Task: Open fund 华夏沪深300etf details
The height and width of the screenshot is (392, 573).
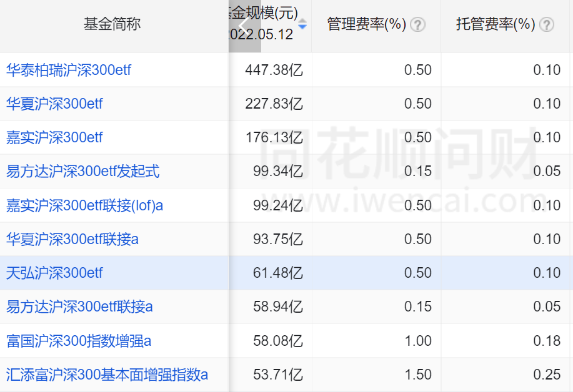Action: 54,104
